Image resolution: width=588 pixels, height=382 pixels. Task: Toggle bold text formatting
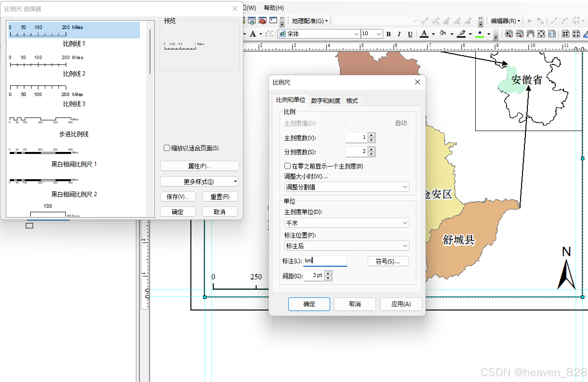pyautogui.click(x=388, y=34)
